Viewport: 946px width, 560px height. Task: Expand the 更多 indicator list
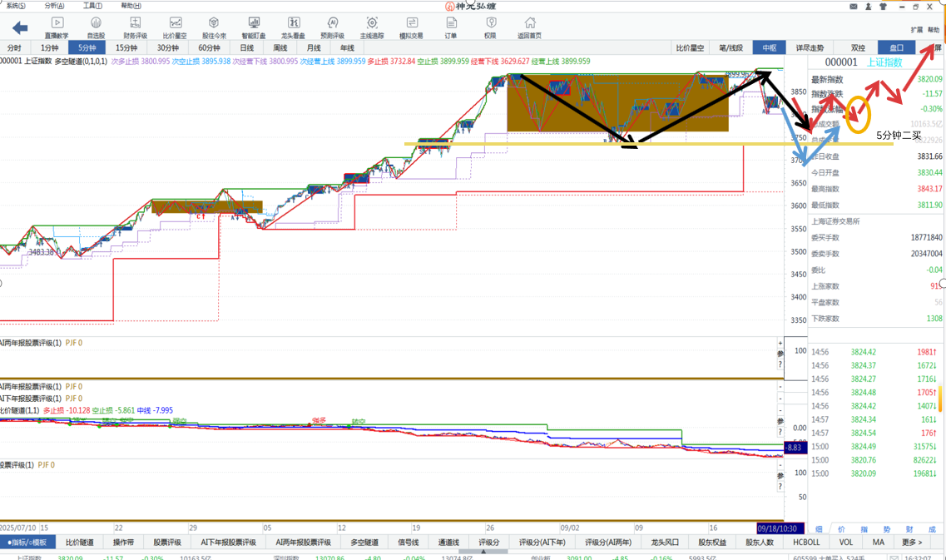click(x=912, y=543)
